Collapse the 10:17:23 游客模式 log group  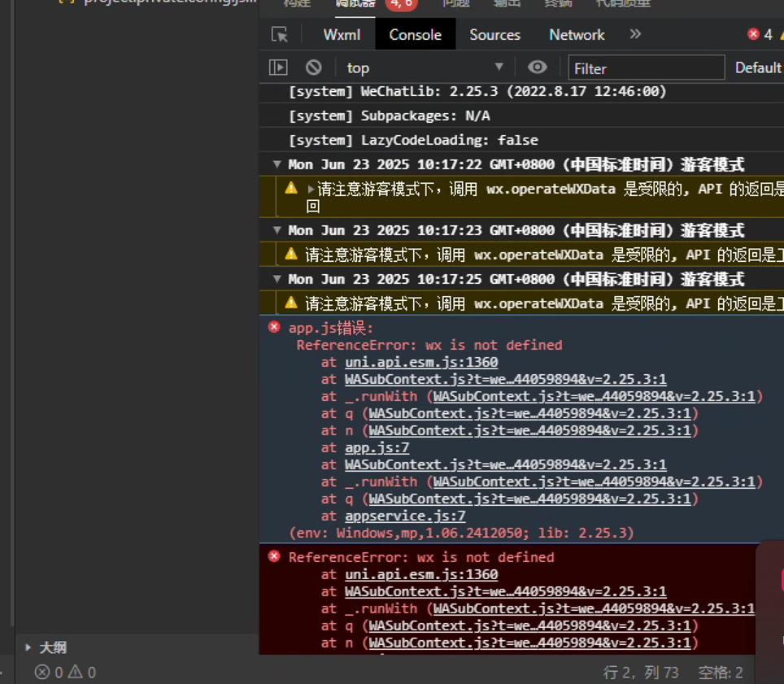coord(277,230)
